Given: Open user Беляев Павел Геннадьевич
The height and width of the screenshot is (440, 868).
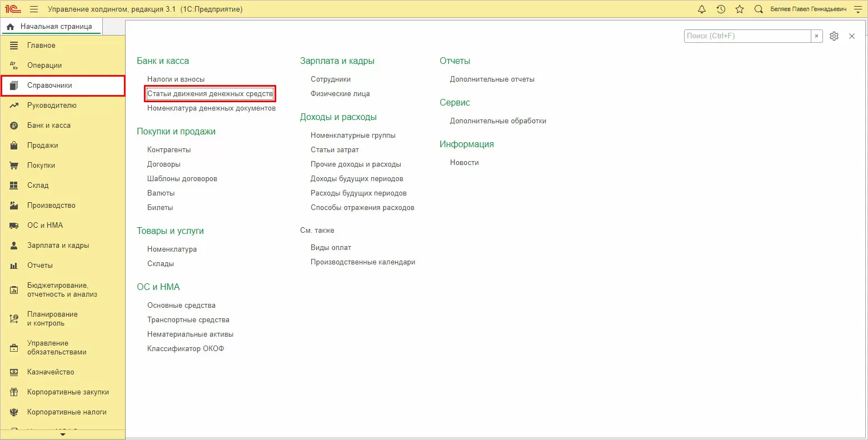Looking at the screenshot, I should click(x=809, y=9).
